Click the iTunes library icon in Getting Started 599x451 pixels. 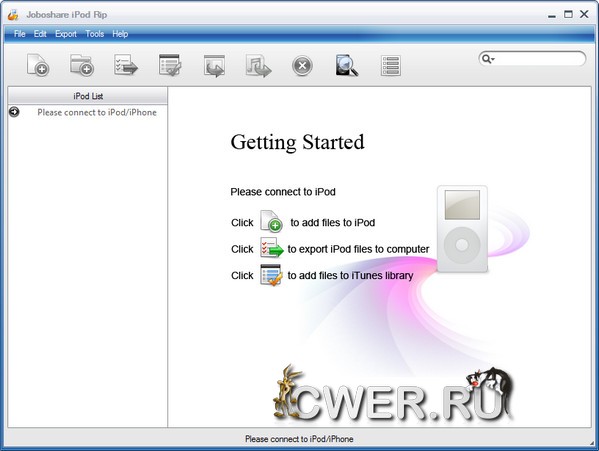pyautogui.click(x=271, y=275)
